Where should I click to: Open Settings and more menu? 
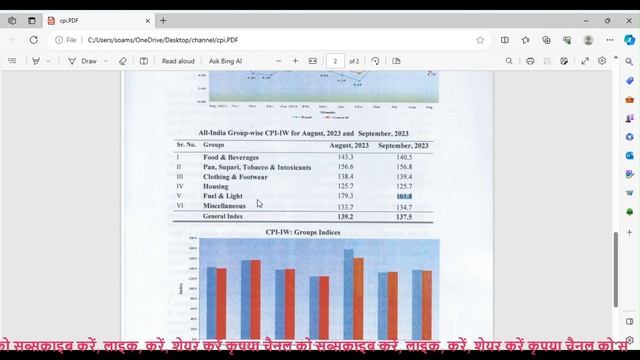tap(610, 40)
